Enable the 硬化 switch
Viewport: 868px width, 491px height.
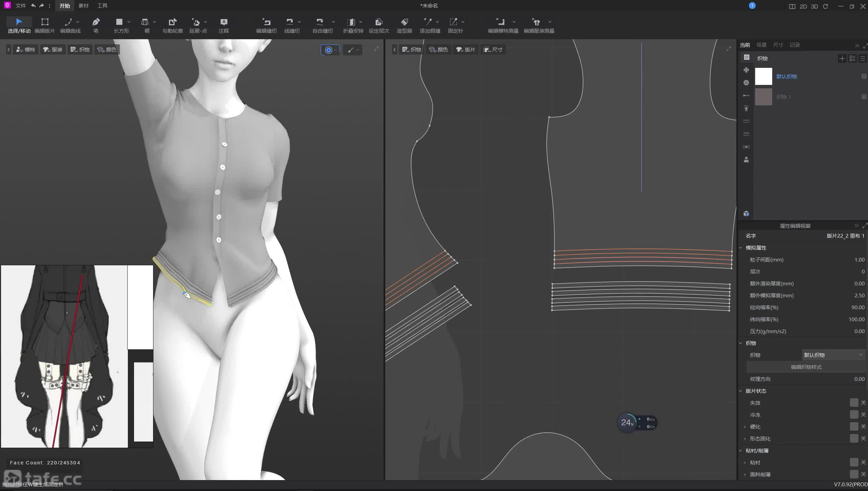(x=854, y=427)
